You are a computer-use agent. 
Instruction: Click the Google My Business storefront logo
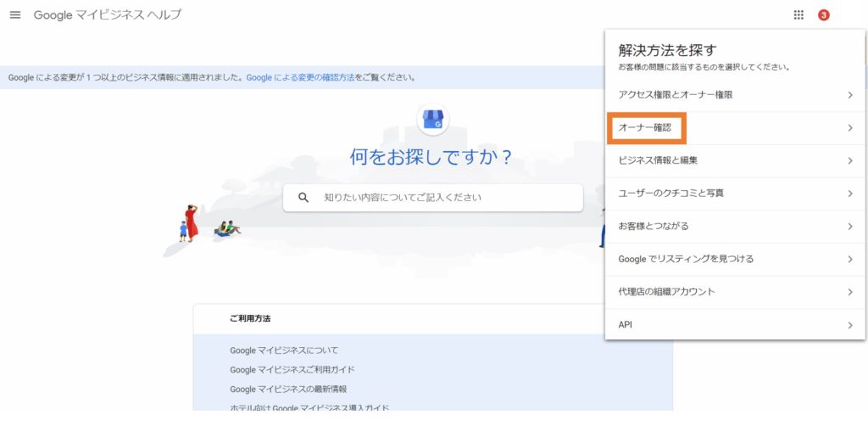click(433, 120)
